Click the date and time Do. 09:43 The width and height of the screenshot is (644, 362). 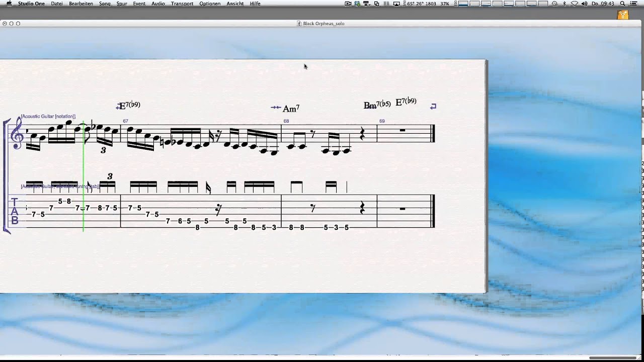[x=603, y=4]
